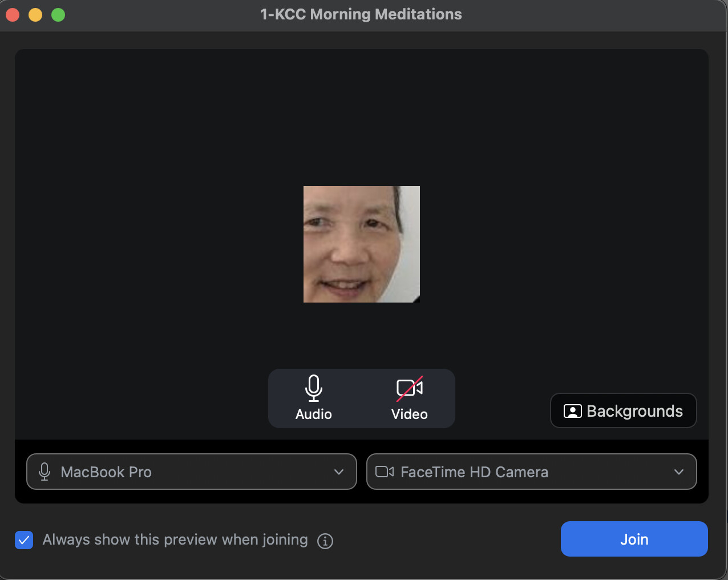Click the "Always show this preview when joining" text
The height and width of the screenshot is (580, 728).
coord(175,539)
